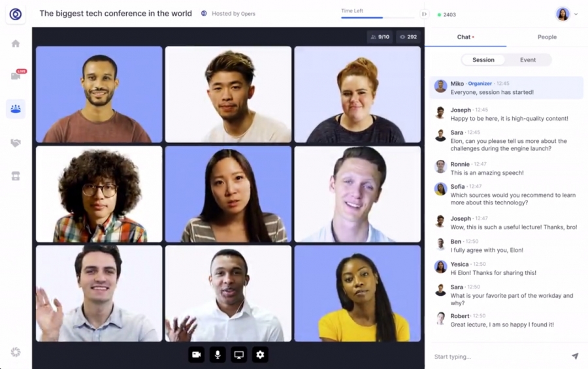Click the 292 viewers eye counter
Viewport: 588px width, 369px height.
(x=408, y=37)
